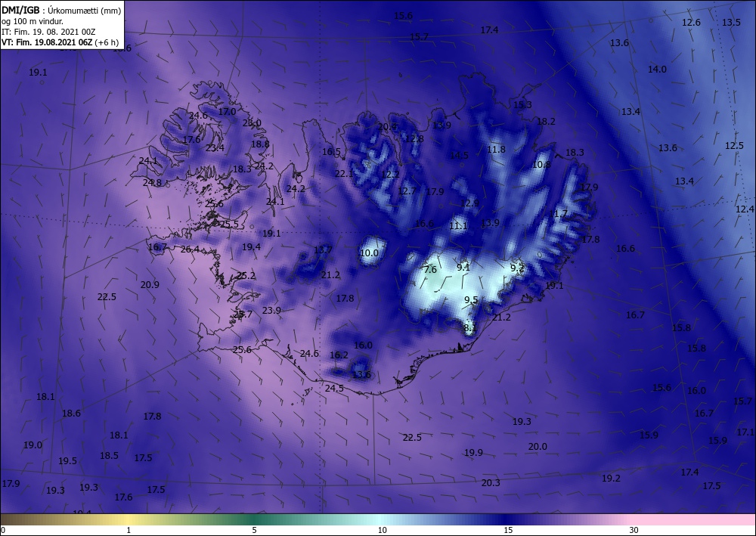Click the map value "12.8"

[x=414, y=139]
